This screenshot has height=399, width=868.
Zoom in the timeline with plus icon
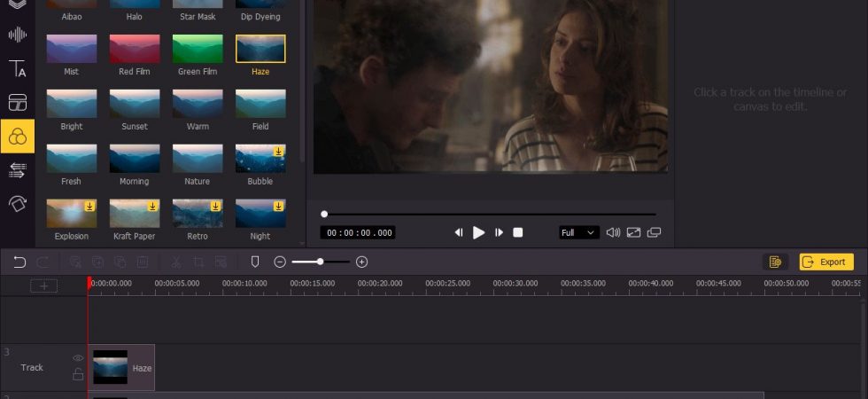pos(362,262)
